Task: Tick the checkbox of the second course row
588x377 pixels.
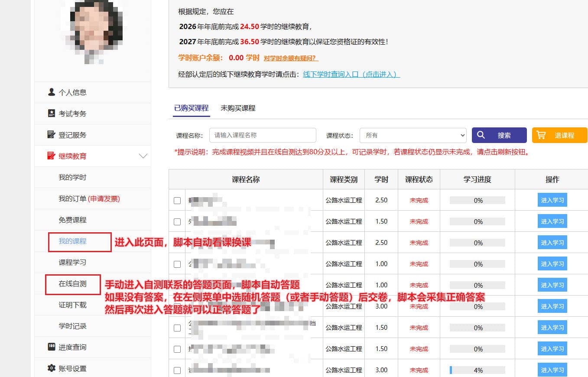Action: pyautogui.click(x=177, y=222)
